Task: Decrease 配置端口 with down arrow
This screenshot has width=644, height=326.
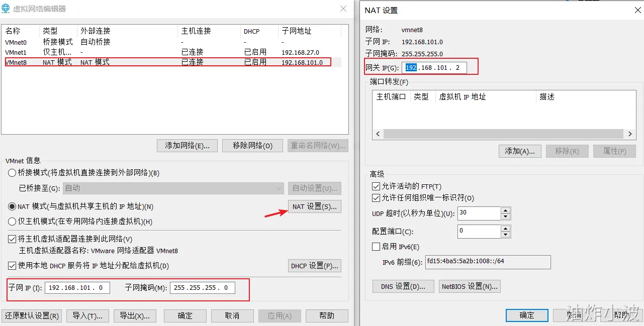Action: point(506,235)
